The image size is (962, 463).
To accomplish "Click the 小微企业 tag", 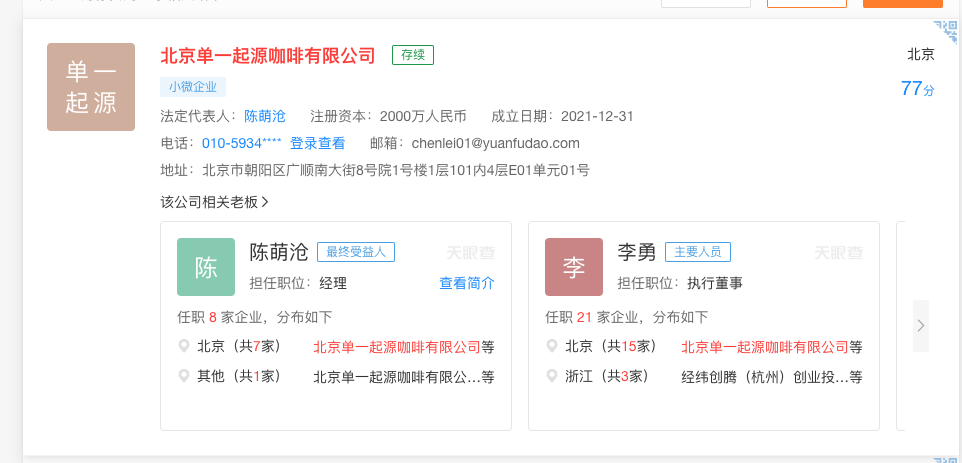I will tap(193, 87).
